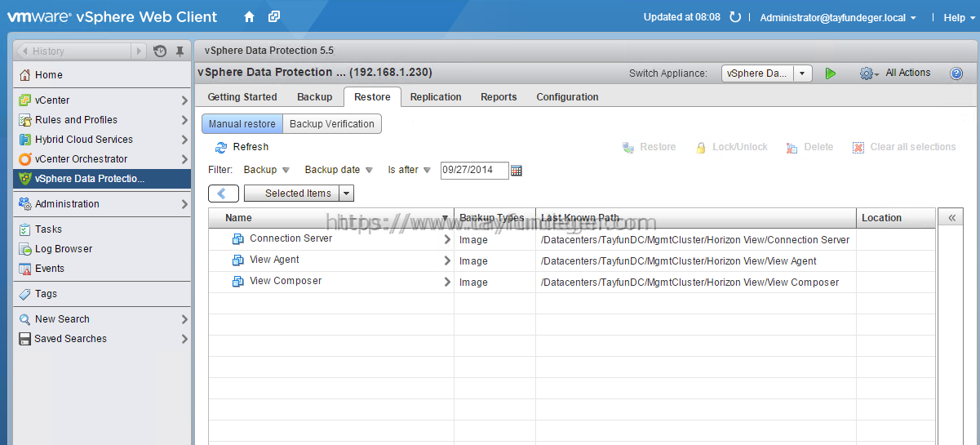The image size is (980, 445).
Task: Switch to the Replication tab
Action: click(x=436, y=97)
